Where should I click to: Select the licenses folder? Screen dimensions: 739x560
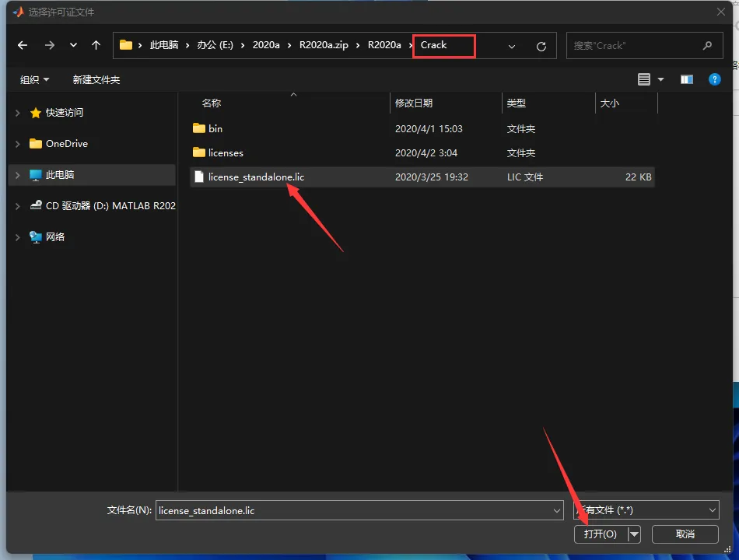click(226, 153)
